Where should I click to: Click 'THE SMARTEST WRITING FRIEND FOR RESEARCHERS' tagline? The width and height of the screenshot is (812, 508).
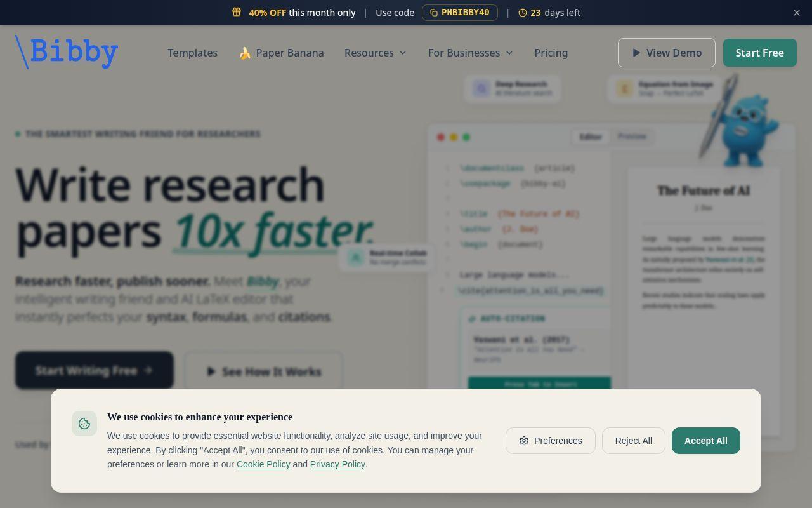[x=143, y=134]
